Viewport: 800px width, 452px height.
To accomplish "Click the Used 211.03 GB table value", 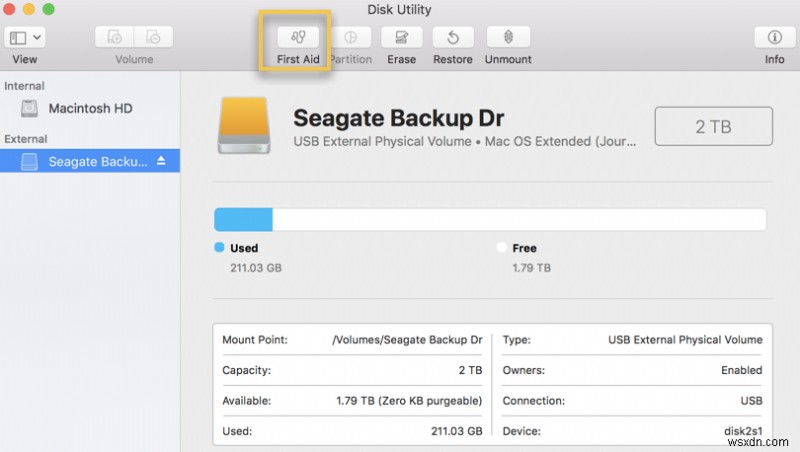I will click(457, 431).
